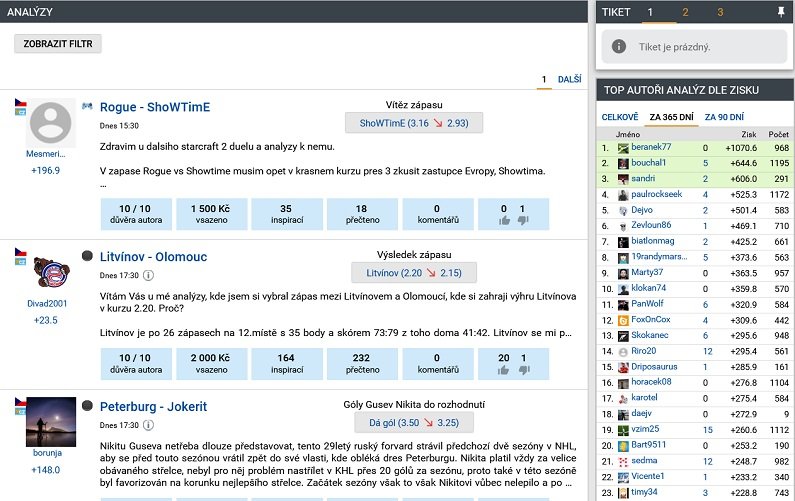Open Divad2001 avatar image
The image size is (795, 501).
click(51, 272)
